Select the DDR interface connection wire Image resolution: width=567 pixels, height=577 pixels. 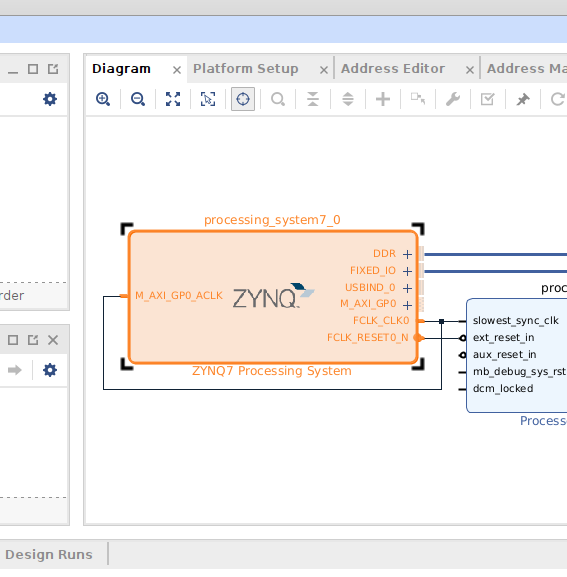[495, 254]
